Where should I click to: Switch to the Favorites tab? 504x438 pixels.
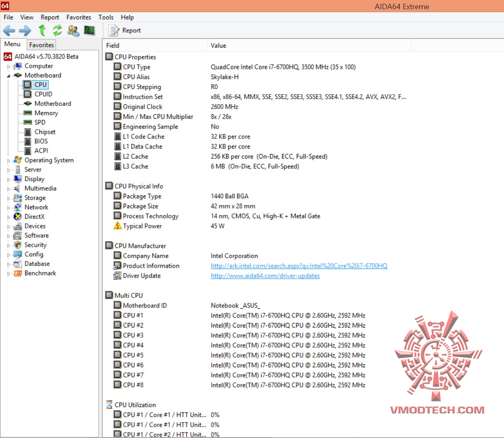tap(41, 45)
